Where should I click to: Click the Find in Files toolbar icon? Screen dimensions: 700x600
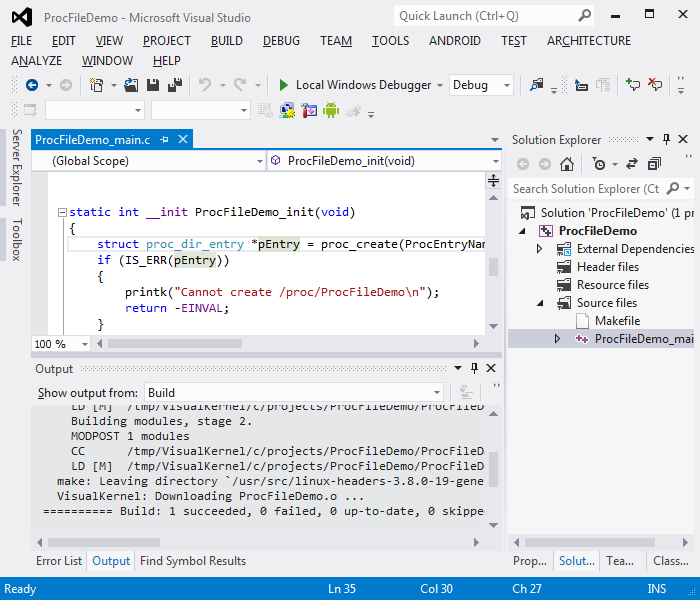click(537, 85)
